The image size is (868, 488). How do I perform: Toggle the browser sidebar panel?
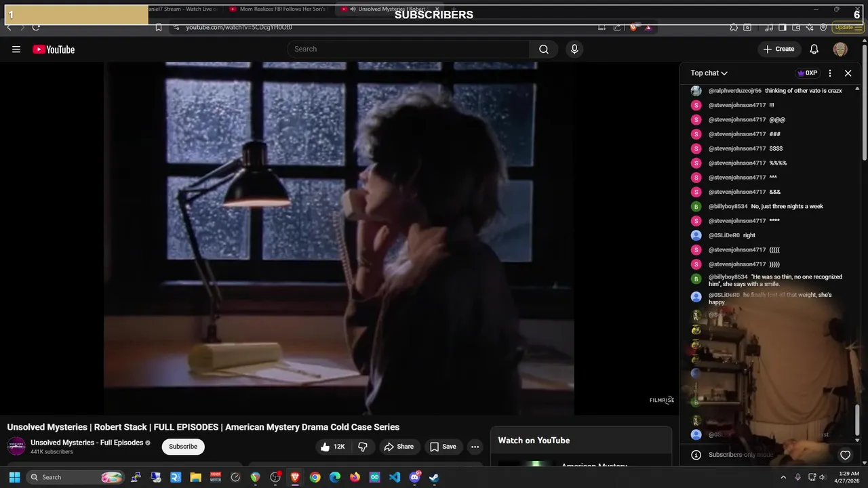click(x=782, y=27)
